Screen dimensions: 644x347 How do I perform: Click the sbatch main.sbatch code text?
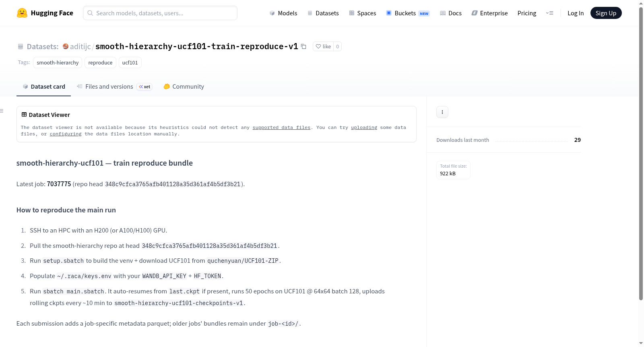pos(74,291)
